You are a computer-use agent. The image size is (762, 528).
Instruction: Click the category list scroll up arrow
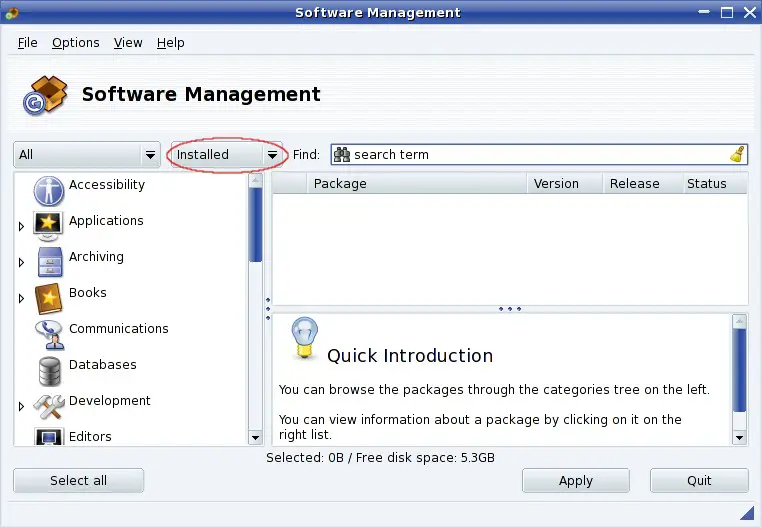[x=256, y=180]
